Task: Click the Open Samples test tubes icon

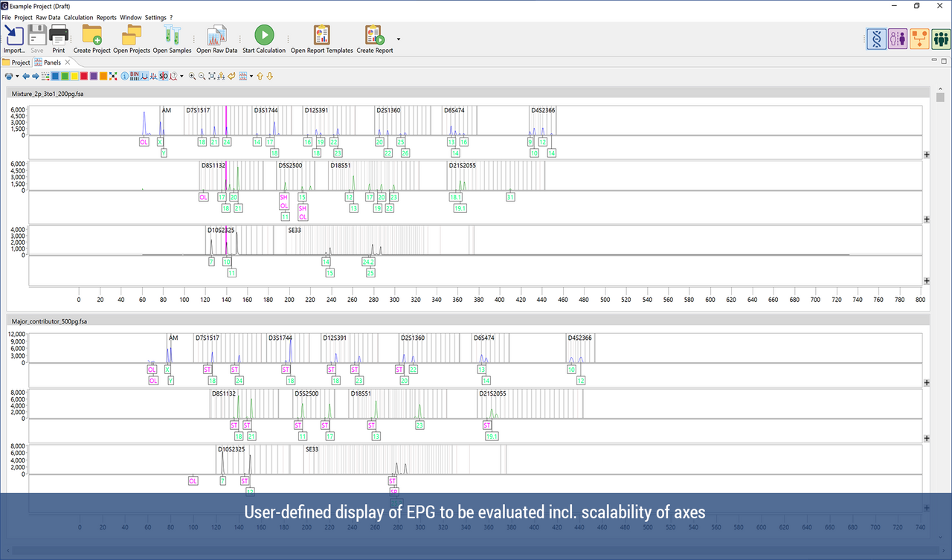Action: coord(172,34)
